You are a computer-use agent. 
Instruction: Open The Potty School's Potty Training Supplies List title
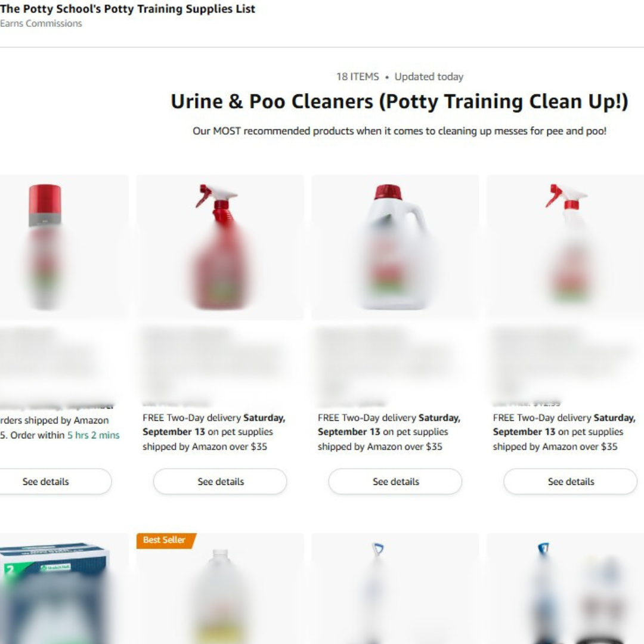(128, 8)
